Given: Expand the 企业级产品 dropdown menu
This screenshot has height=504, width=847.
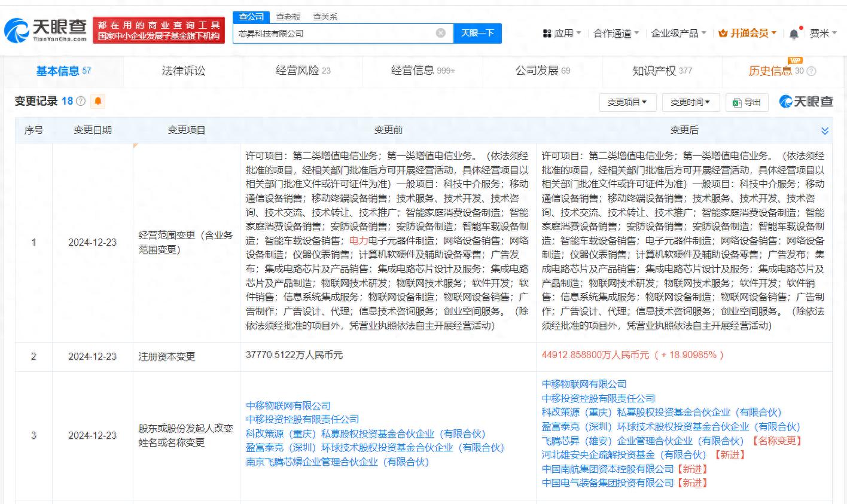Looking at the screenshot, I should pos(679,33).
